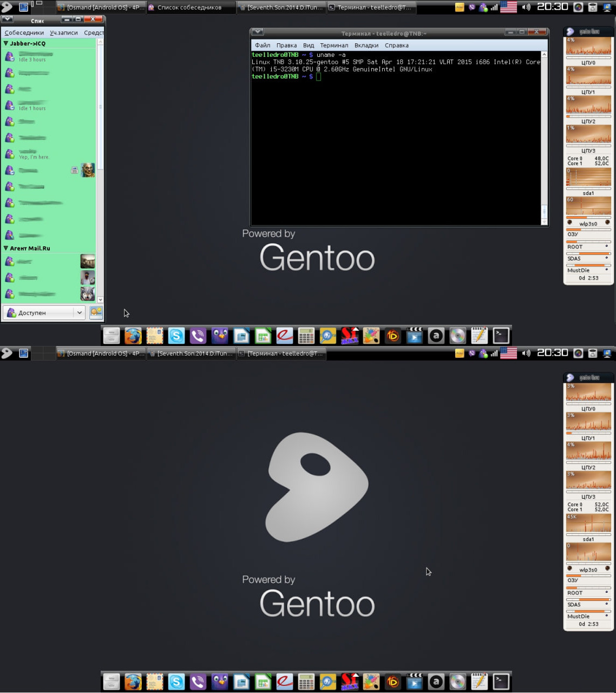616x693 pixels.
Task: Open the Справка menu in the terminal
Action: (x=396, y=45)
